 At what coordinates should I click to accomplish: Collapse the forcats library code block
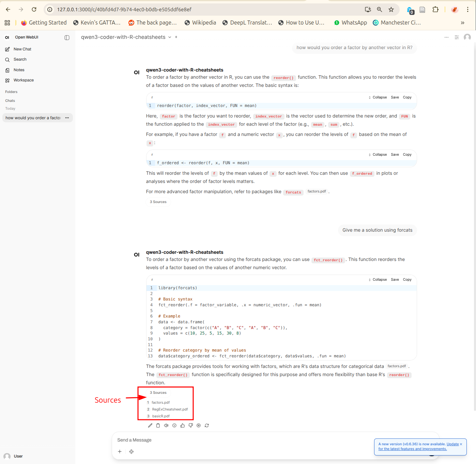(378, 280)
